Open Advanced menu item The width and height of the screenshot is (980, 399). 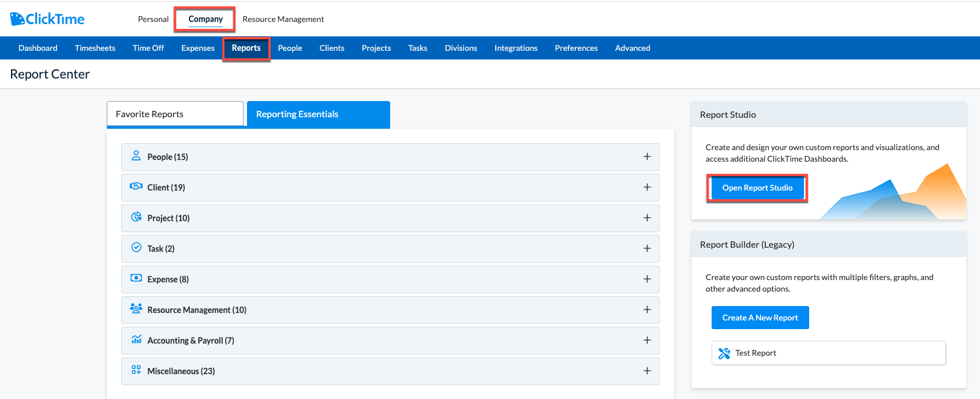[x=633, y=48]
